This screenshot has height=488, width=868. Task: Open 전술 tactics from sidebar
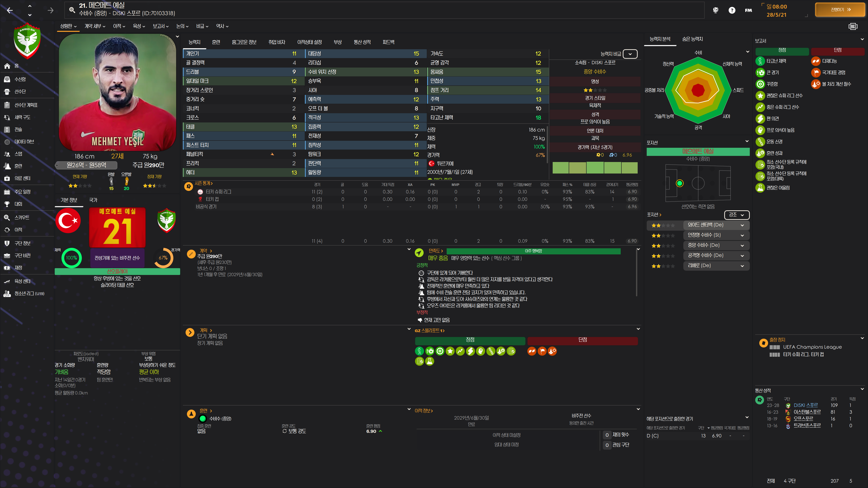18,129
